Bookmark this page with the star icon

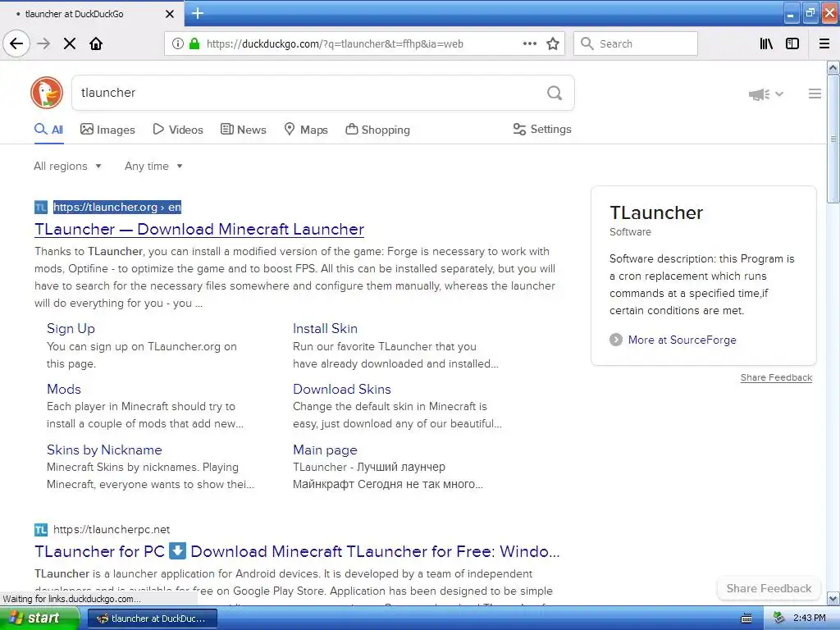(x=553, y=43)
